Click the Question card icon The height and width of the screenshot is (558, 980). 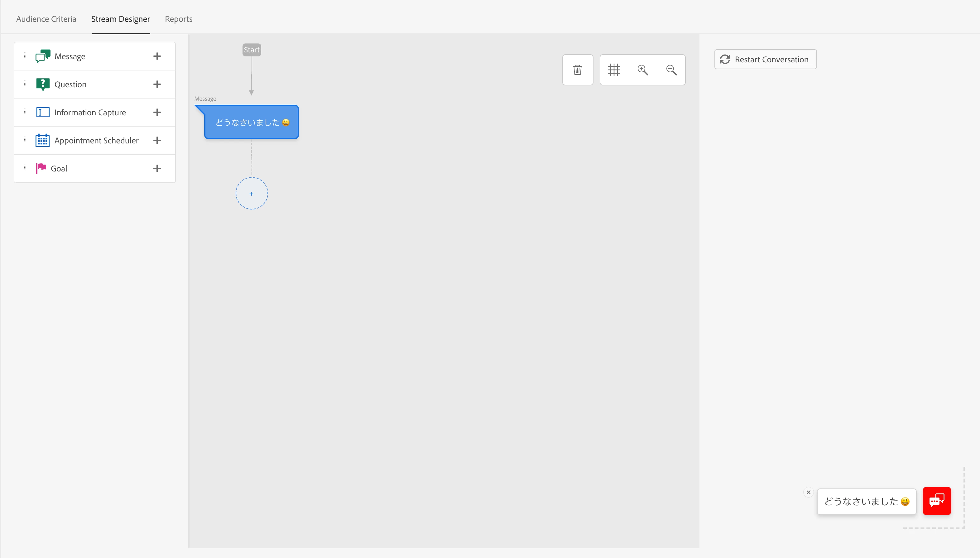pyautogui.click(x=42, y=84)
